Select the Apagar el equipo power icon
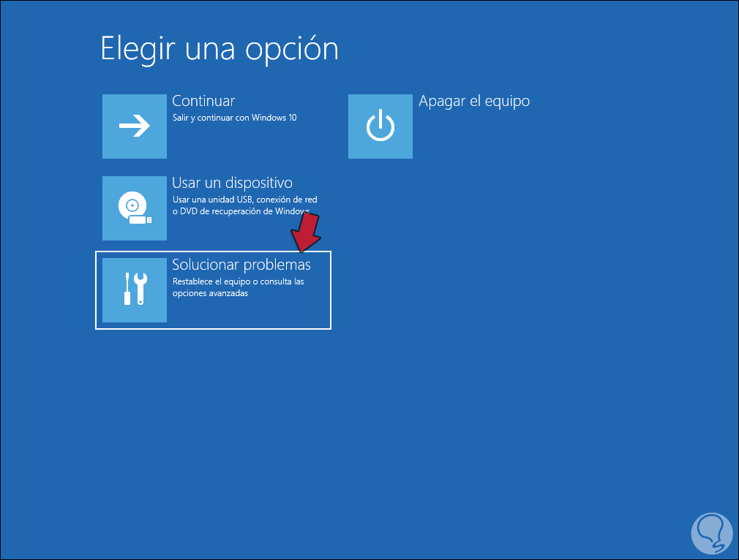 380,126
